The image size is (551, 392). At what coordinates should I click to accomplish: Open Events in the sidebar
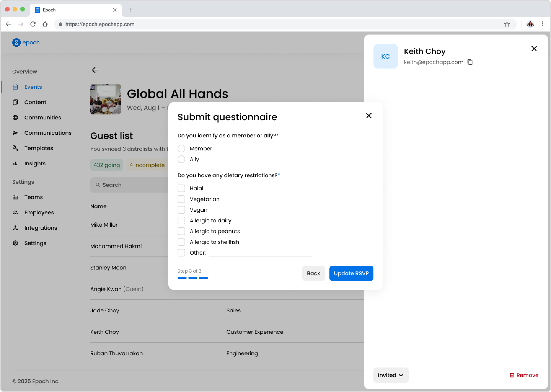[x=33, y=87]
